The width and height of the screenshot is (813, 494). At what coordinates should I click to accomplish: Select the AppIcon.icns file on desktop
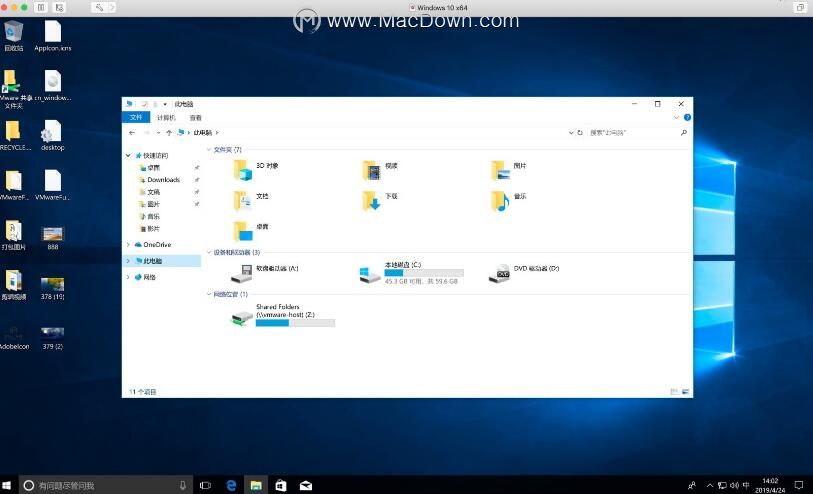tap(53, 36)
